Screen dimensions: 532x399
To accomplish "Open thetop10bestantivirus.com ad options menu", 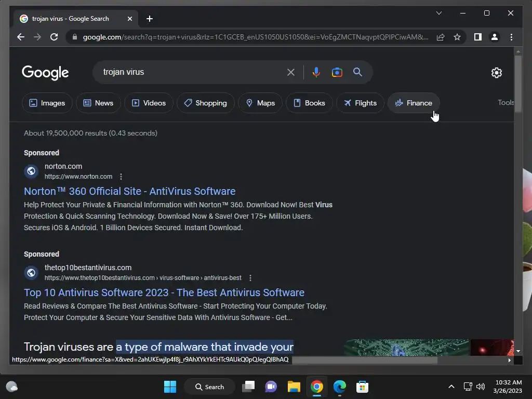I will click(x=250, y=278).
